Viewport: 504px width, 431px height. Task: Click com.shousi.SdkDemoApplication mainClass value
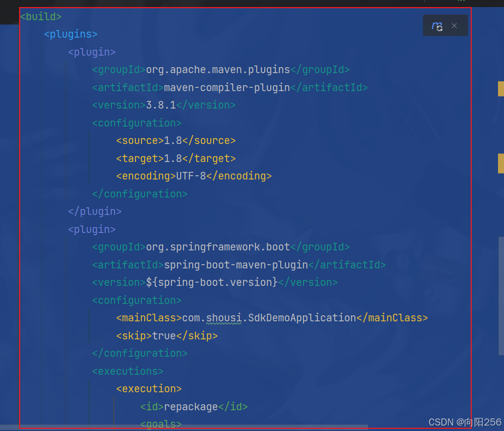(269, 318)
